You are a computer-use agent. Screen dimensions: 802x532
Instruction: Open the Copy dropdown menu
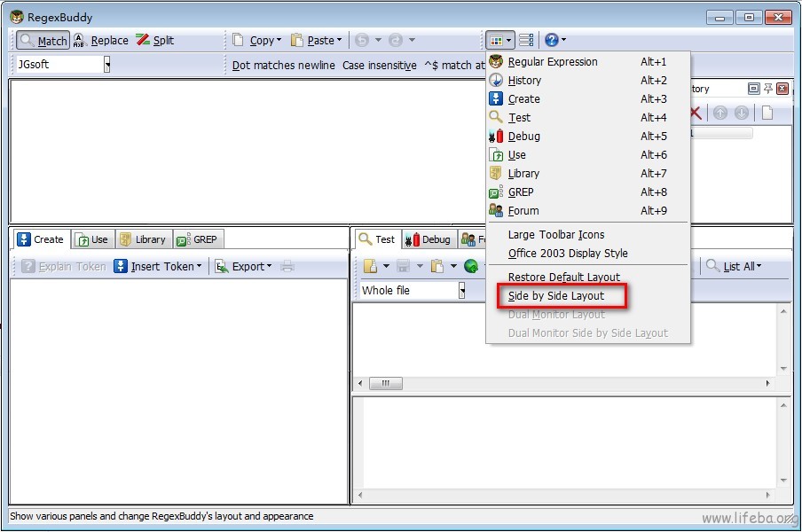coord(256,41)
